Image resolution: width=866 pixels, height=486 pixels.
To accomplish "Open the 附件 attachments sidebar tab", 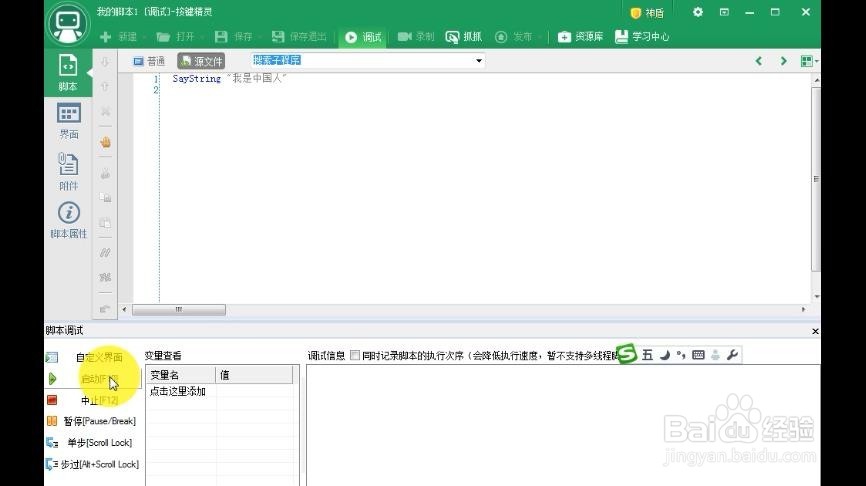I will click(68, 171).
